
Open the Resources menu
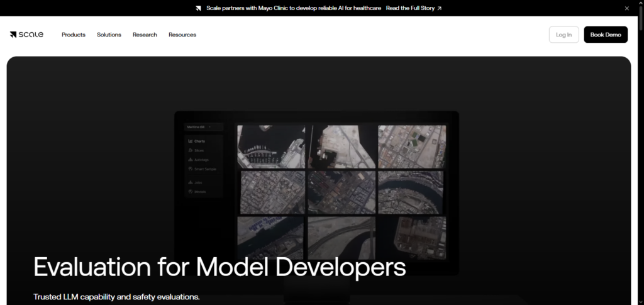[182, 35]
